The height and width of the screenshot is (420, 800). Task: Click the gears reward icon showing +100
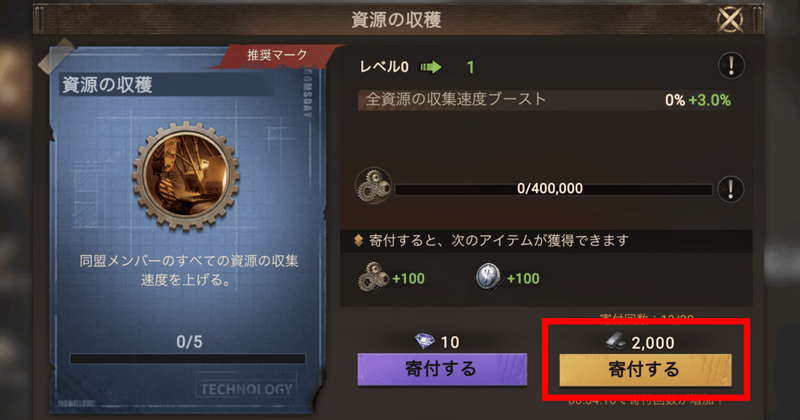[373, 278]
